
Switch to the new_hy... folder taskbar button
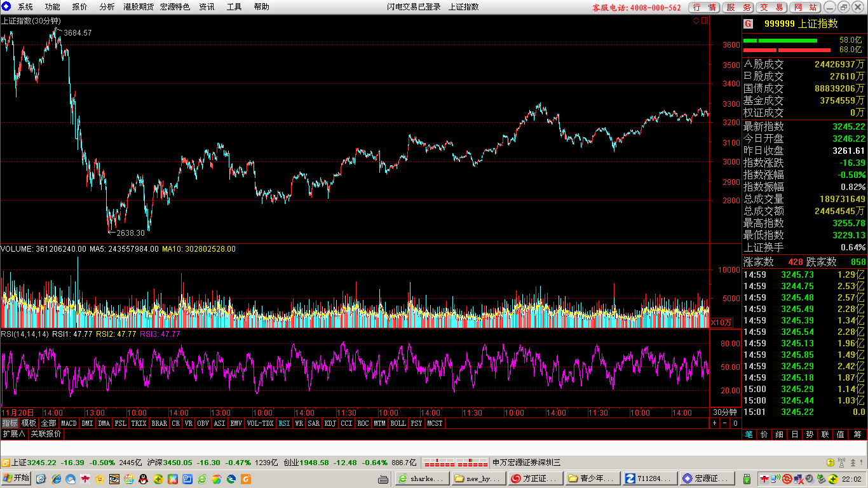(x=479, y=478)
